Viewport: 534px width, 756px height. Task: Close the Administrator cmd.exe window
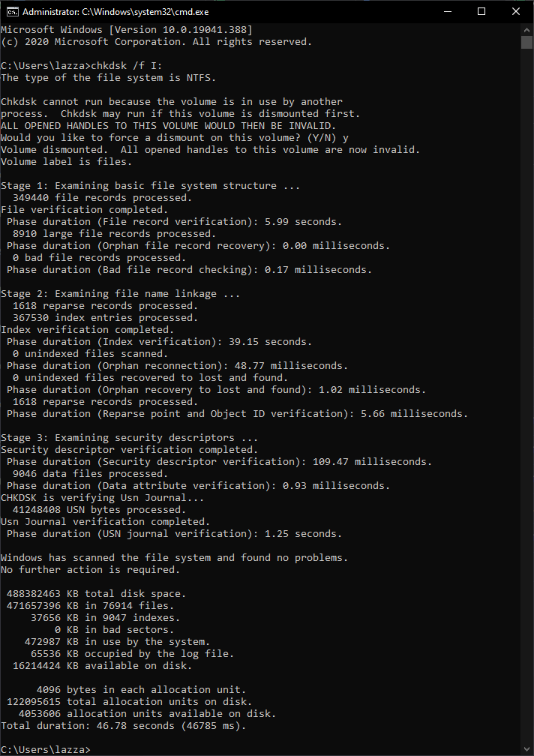point(515,11)
